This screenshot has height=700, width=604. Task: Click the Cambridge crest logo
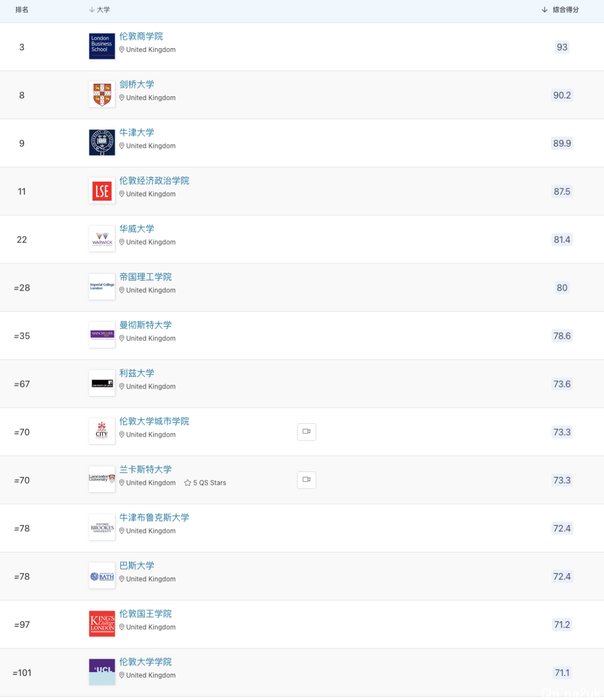coord(102,94)
